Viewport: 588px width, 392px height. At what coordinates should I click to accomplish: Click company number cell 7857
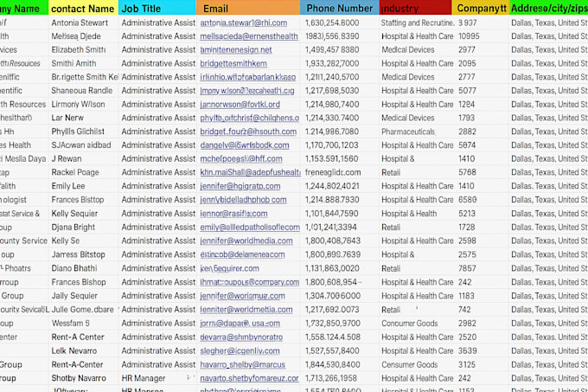pos(467,268)
